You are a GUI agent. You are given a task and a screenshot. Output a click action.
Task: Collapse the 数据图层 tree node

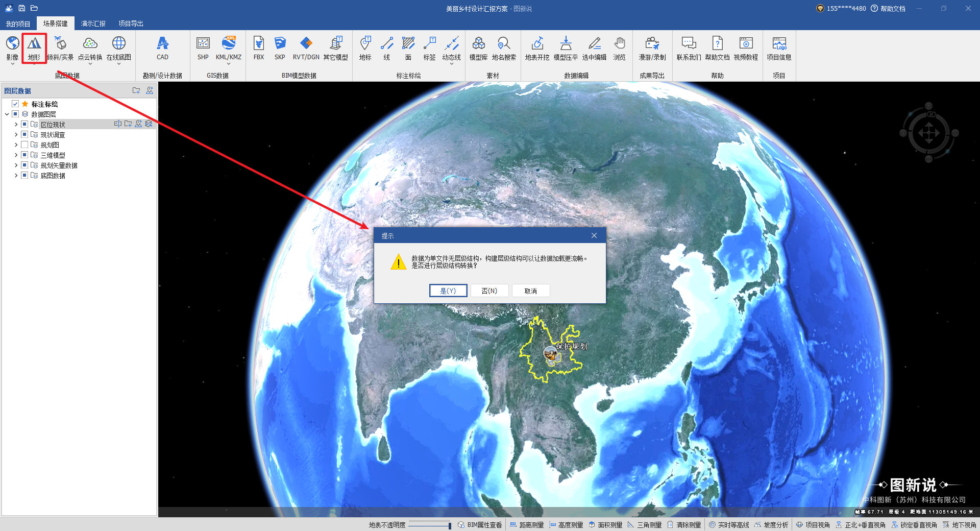pos(7,114)
